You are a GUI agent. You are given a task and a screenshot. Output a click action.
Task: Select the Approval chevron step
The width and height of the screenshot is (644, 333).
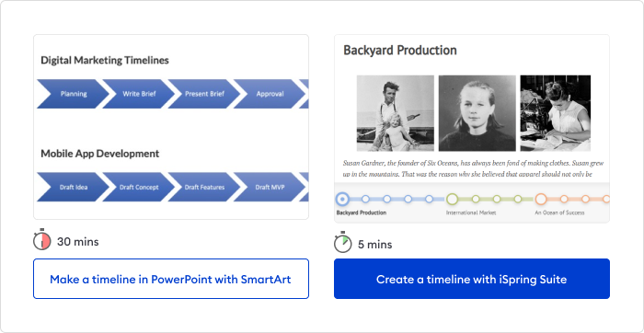[270, 94]
